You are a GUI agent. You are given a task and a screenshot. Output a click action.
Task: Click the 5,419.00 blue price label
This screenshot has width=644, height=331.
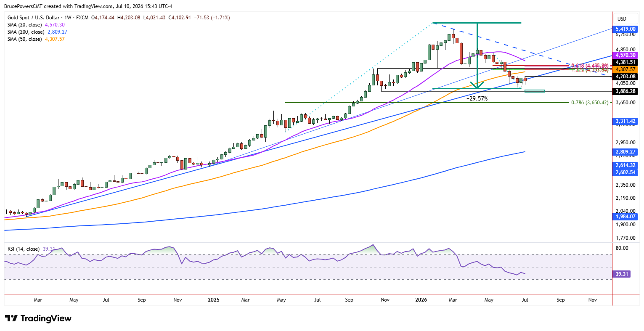click(x=625, y=29)
